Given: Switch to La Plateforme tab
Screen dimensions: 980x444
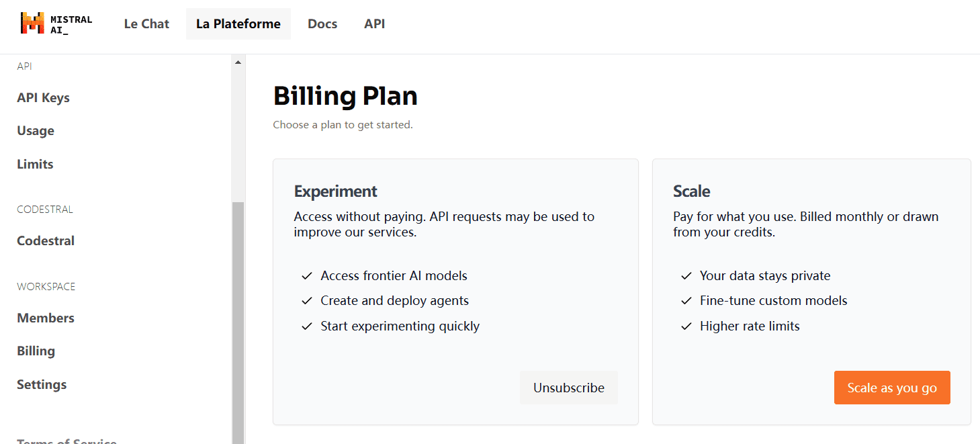Looking at the screenshot, I should click(x=238, y=24).
